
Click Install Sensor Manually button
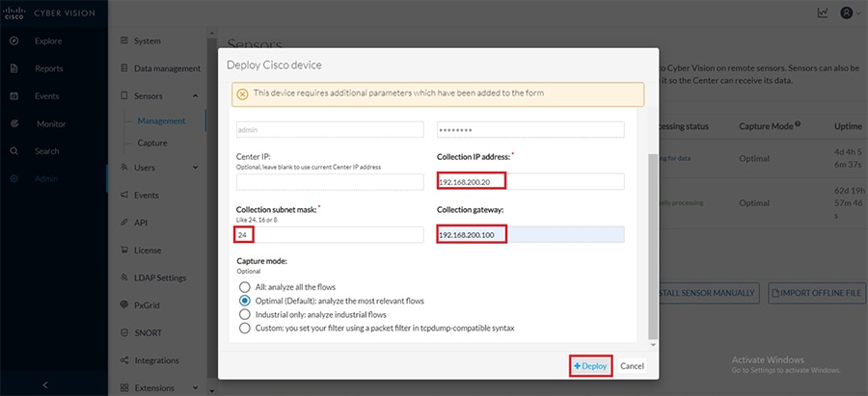709,293
